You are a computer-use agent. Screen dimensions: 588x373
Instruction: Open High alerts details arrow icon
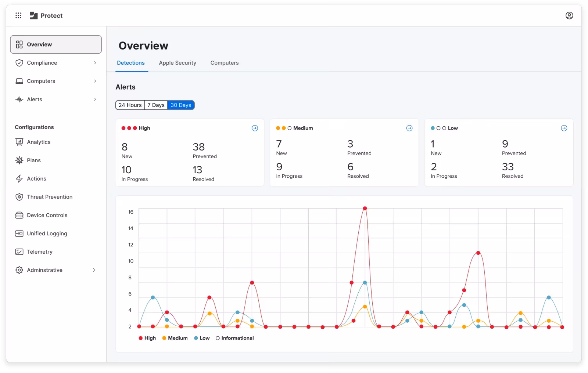coord(255,128)
